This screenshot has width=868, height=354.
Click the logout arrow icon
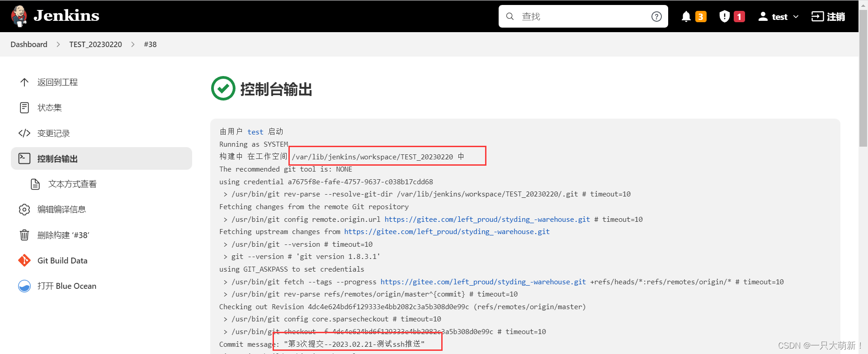tap(817, 16)
